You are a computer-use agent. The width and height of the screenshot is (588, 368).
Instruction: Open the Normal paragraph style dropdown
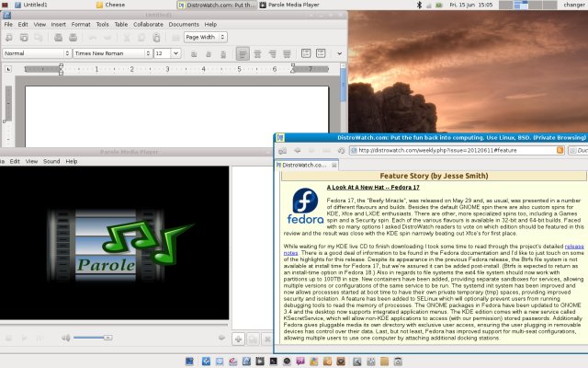pos(37,53)
